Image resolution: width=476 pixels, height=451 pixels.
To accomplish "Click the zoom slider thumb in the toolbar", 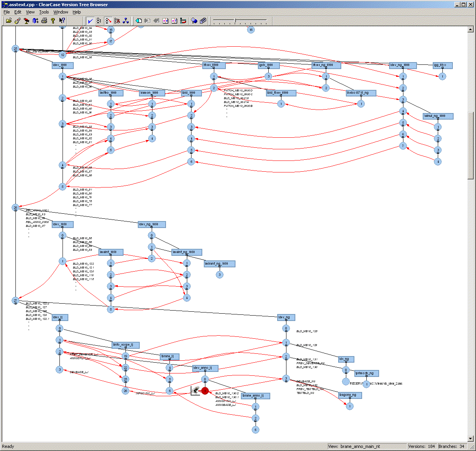I will tap(235, 20).
